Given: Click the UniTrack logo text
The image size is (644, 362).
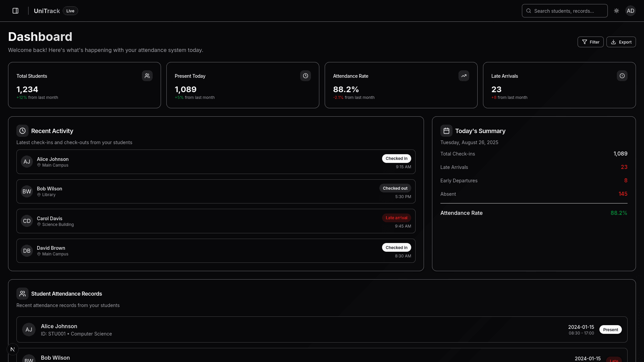Looking at the screenshot, I should (47, 11).
